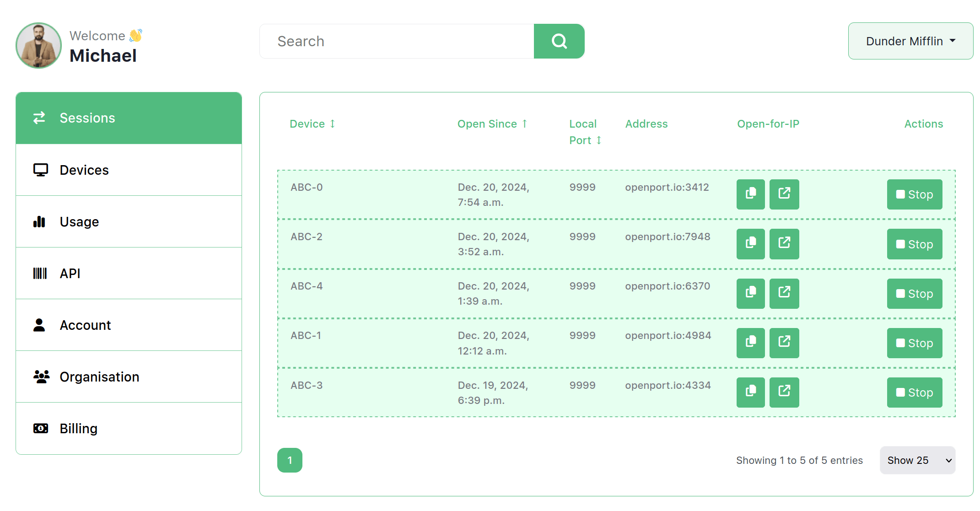Screen dimensions: 980x511
Task: Click the search magnifier button
Action: [559, 41]
